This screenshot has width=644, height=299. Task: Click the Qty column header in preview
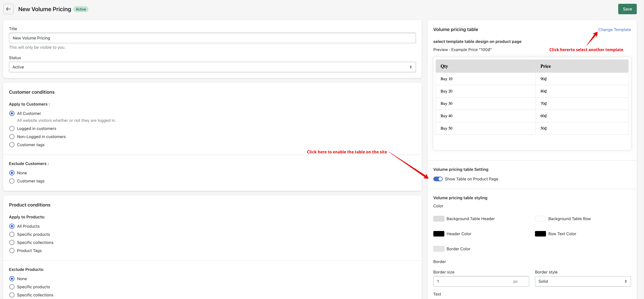[x=485, y=66]
